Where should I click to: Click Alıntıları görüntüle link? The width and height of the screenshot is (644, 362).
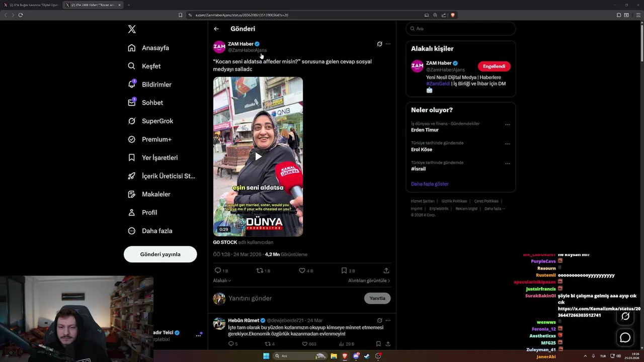[369, 281]
